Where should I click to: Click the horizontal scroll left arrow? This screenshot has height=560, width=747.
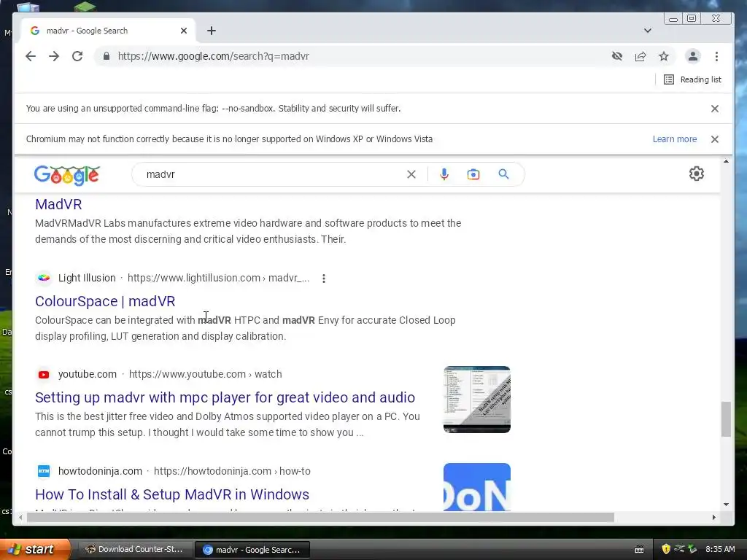[20, 517]
